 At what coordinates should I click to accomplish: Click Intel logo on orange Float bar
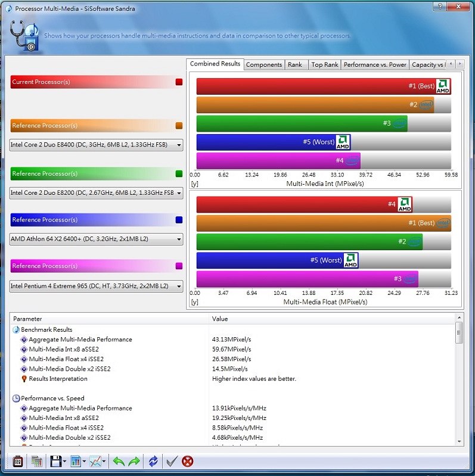coord(443,223)
